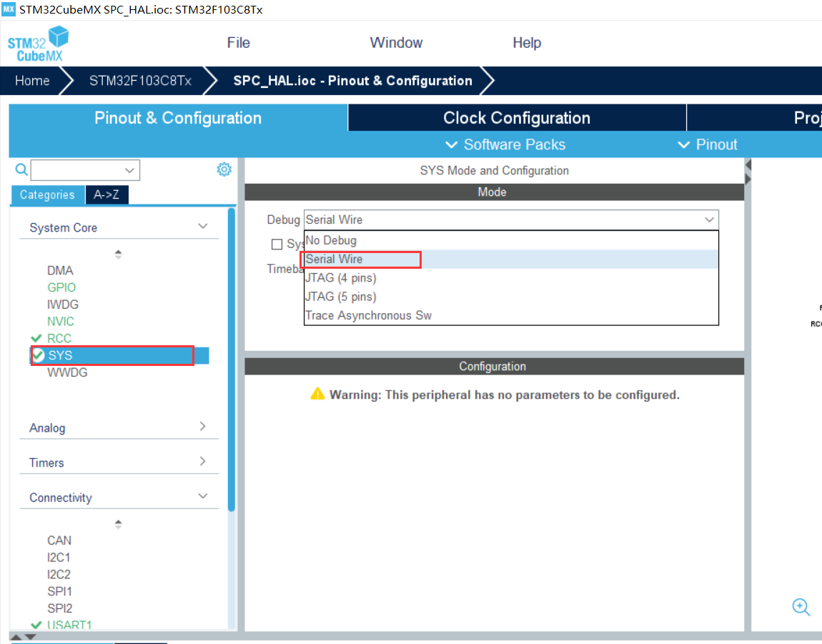The image size is (822, 644).
Task: Go to Home in the breadcrumb
Action: 32,81
